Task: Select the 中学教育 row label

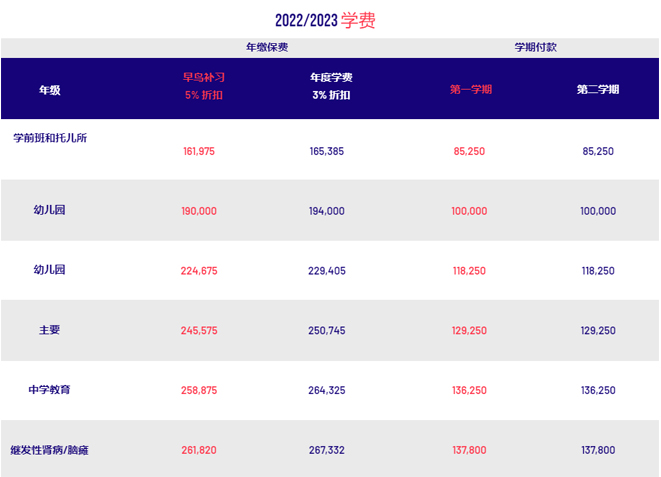Action: pyautogui.click(x=49, y=390)
